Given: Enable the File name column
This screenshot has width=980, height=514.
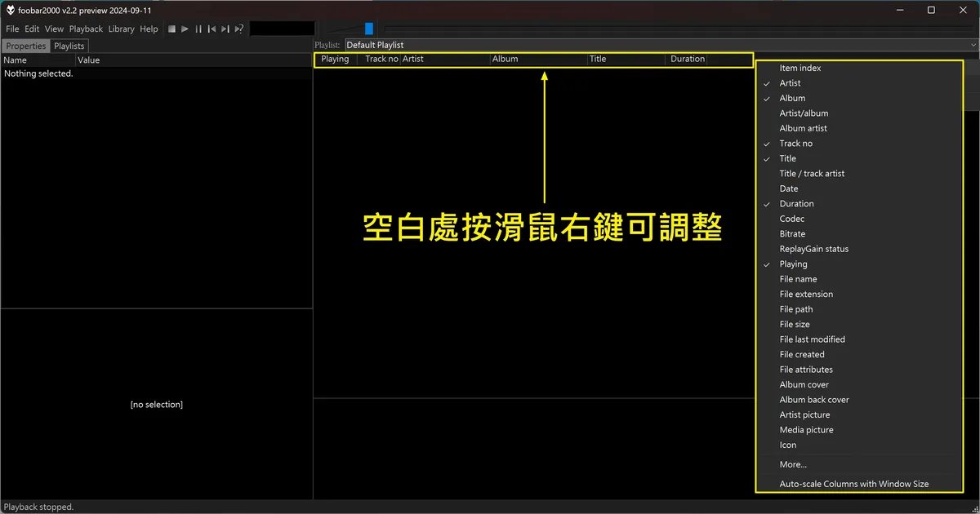Looking at the screenshot, I should tap(859, 279).
